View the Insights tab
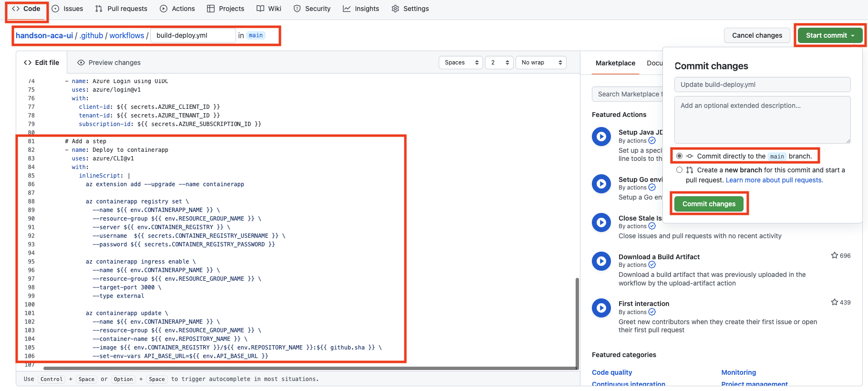Image resolution: width=868 pixels, height=391 pixels. (361, 9)
